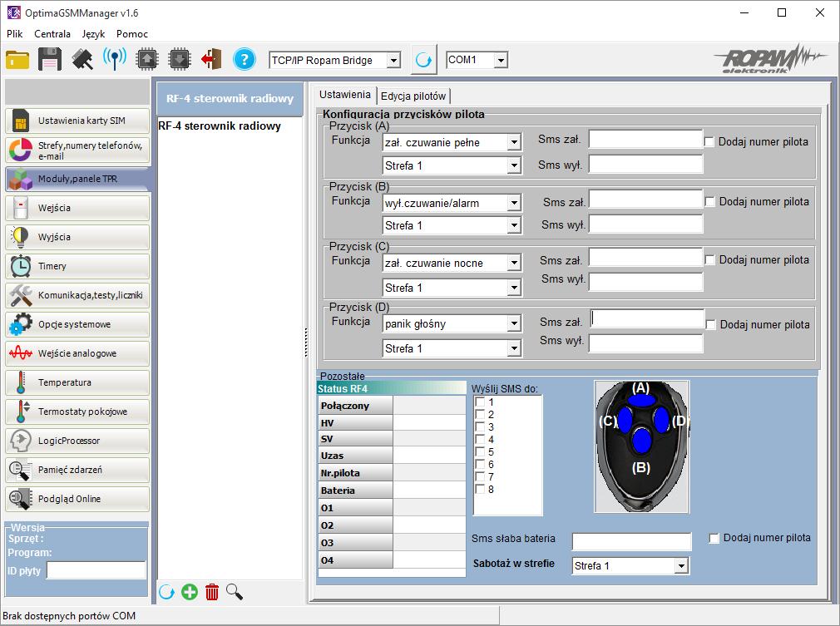
Task: Open Przycisk (C) Strefa 1 dropdown
Action: tap(514, 288)
